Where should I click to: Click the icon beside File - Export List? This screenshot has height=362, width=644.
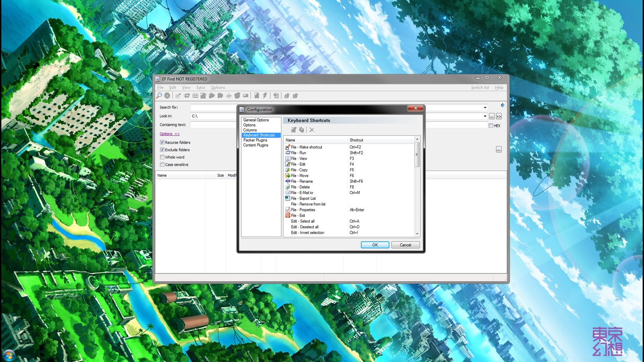[x=288, y=198]
